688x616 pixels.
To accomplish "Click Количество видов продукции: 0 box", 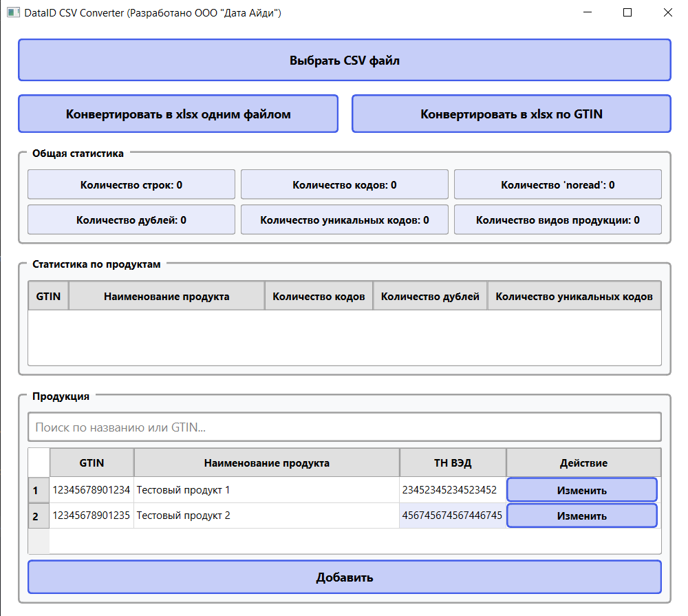I will pos(557,219).
